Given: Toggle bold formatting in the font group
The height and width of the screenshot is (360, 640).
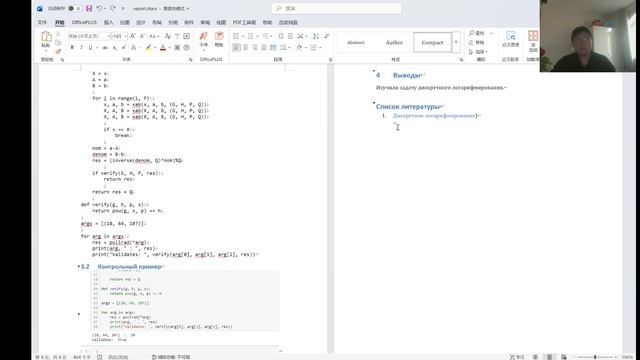Looking at the screenshot, I should (x=72, y=48).
